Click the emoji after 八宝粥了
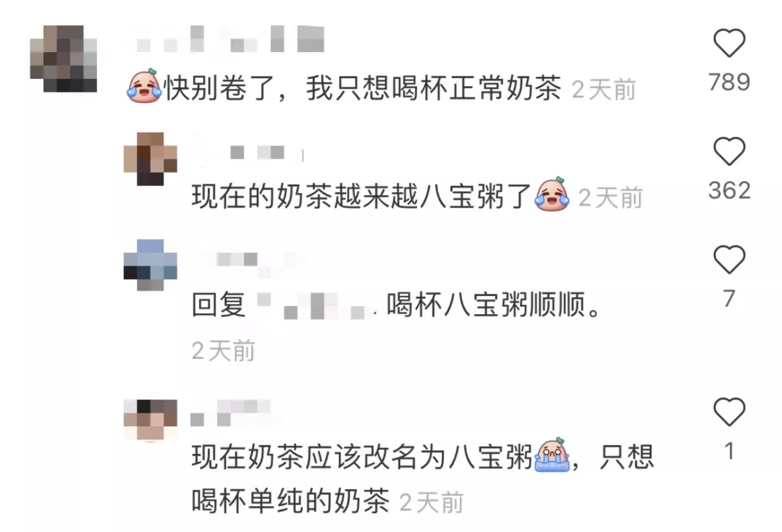The height and width of the screenshot is (532, 782). tap(552, 194)
